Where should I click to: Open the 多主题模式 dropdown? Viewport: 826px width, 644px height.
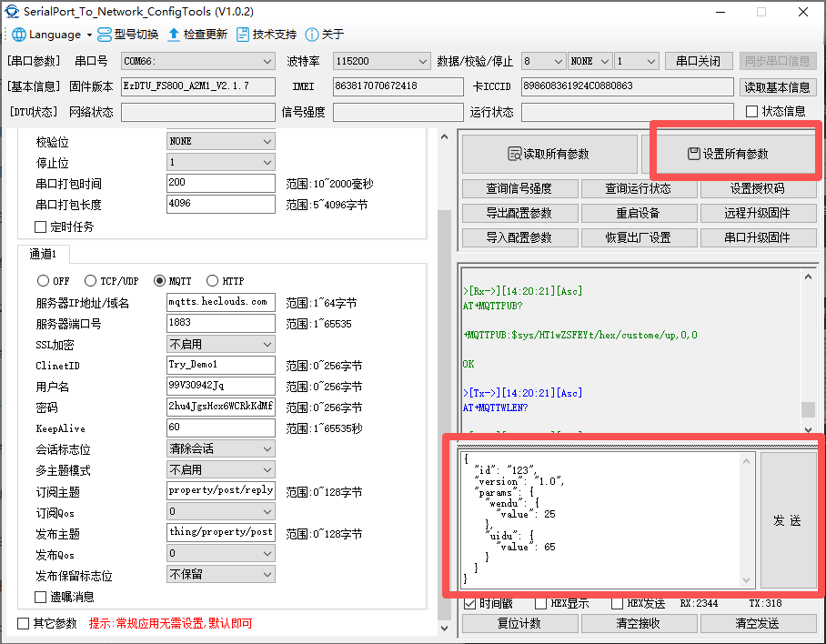(x=267, y=470)
